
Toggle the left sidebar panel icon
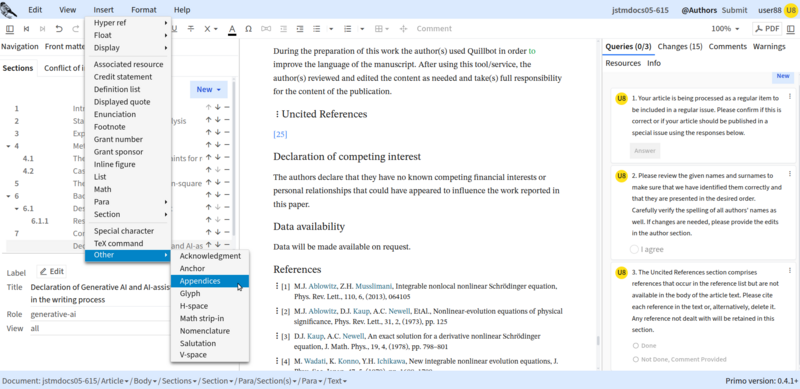[x=10, y=29]
